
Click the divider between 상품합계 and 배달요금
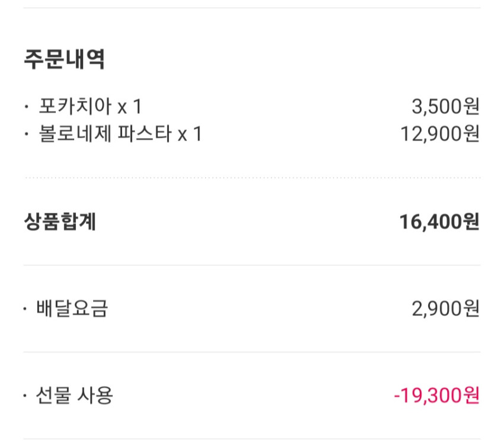[x=252, y=266]
